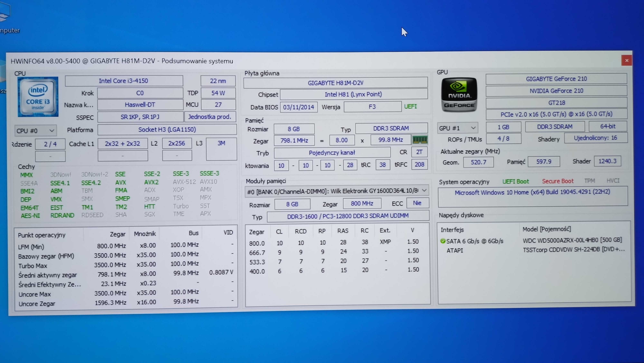644x363 pixels.
Task: Click the cores 2 / 4 field
Action: [x=50, y=144]
